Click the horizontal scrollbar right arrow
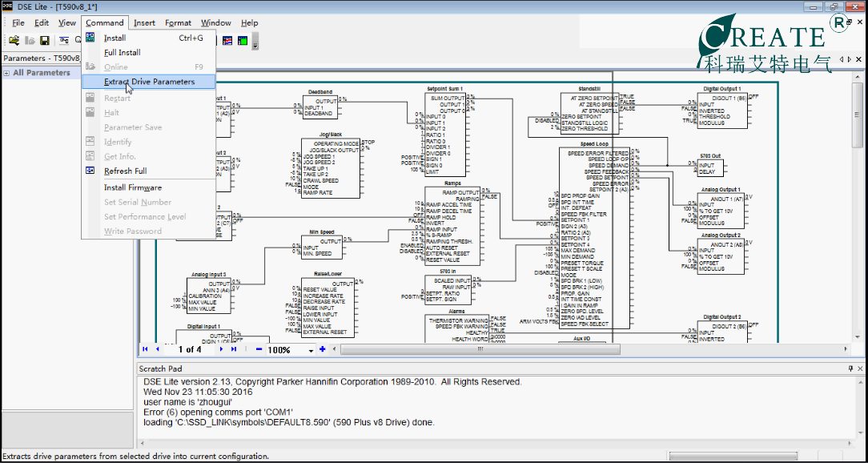 pyautogui.click(x=846, y=349)
